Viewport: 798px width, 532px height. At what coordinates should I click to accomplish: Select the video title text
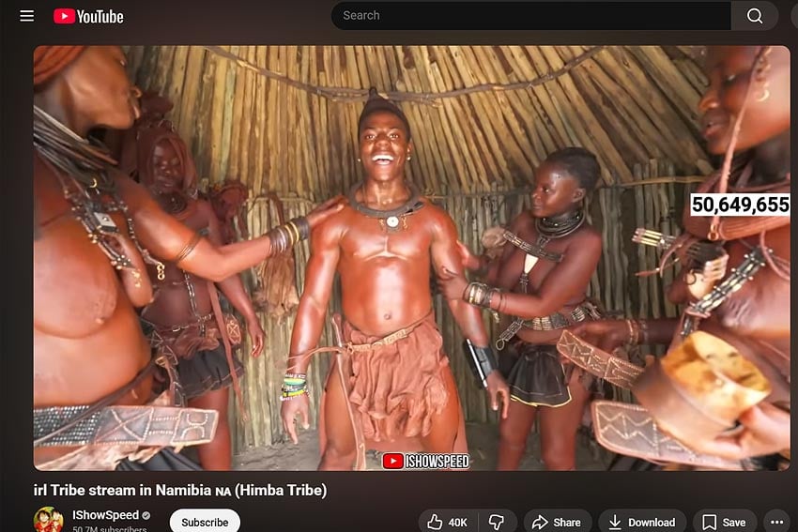(x=180, y=490)
